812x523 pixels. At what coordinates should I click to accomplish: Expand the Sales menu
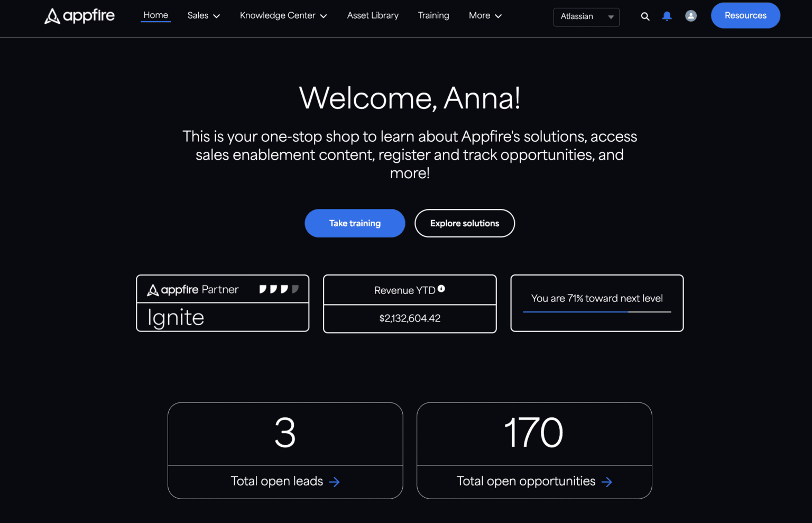pyautogui.click(x=204, y=16)
